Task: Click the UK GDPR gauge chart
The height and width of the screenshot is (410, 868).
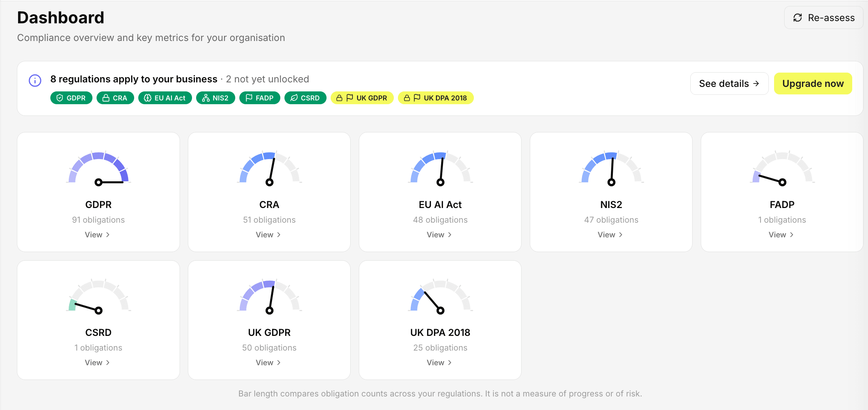Action: point(269,297)
